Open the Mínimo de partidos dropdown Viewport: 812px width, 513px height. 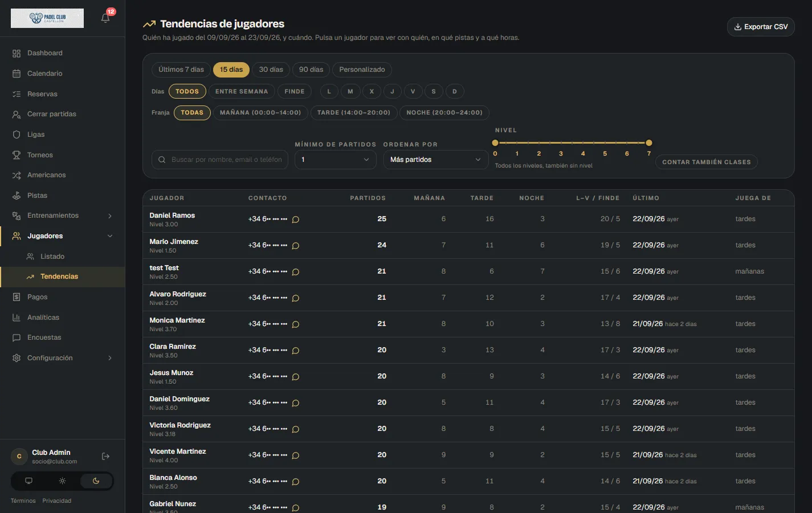[x=336, y=160]
